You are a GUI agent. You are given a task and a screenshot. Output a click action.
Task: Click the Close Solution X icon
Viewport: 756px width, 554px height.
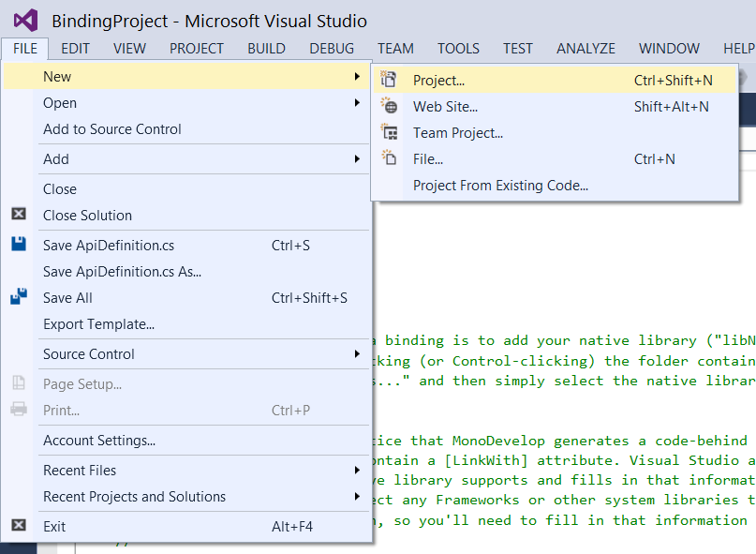click(17, 215)
